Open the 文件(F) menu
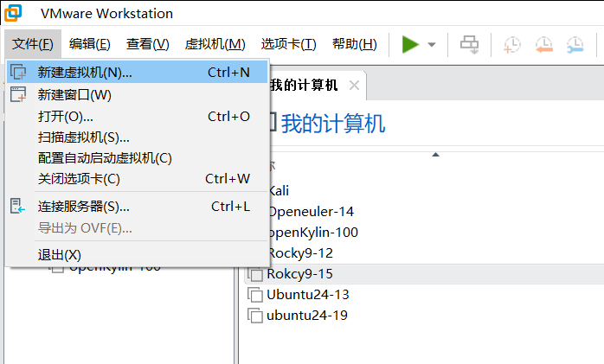The width and height of the screenshot is (604, 364). coord(33,44)
